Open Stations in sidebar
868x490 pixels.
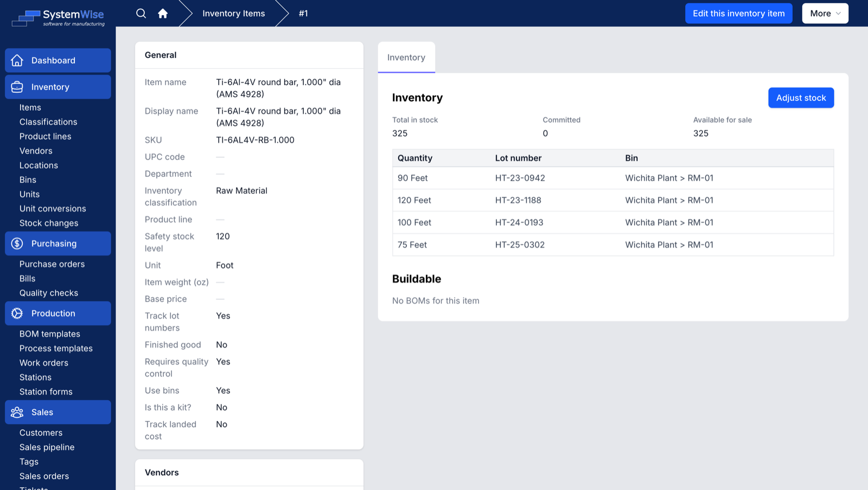35,377
